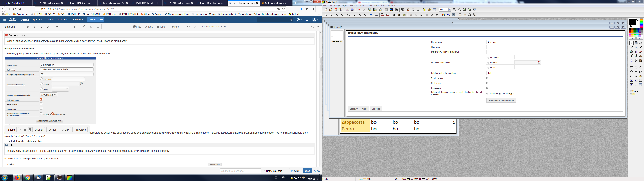644x181 pixels.
Task: Click the Histogram levels icon in PhotoFiltre
Action: pyautogui.click(x=371, y=15)
